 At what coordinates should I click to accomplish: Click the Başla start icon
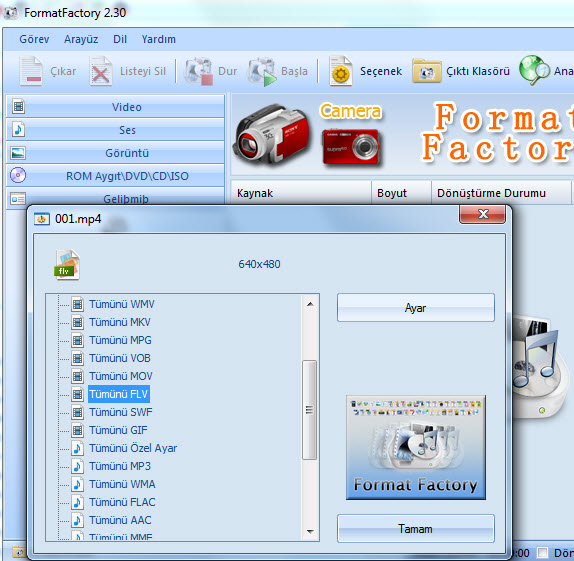click(x=262, y=71)
